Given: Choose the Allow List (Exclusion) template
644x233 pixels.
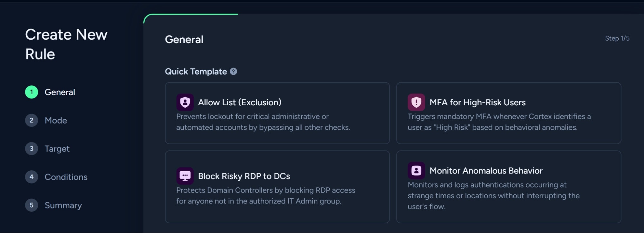Looking at the screenshot, I should (277, 113).
